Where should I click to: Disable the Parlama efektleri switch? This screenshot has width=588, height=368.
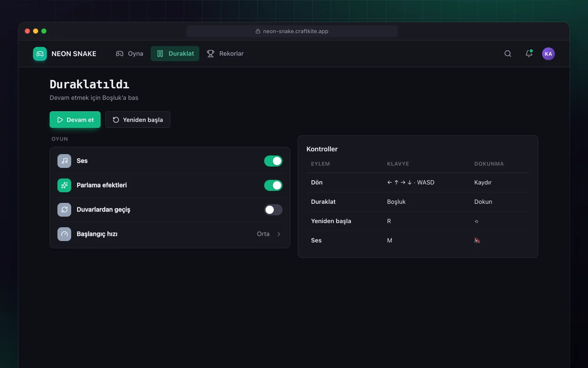click(273, 185)
